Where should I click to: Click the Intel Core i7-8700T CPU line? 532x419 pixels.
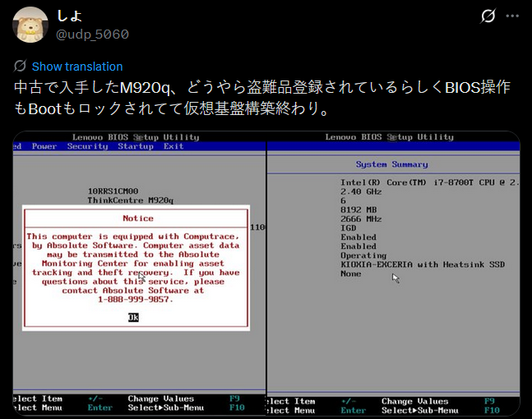tap(426, 182)
